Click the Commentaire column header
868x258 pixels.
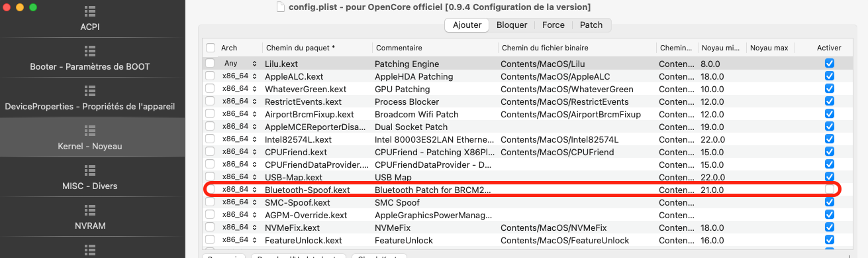pyautogui.click(x=399, y=48)
